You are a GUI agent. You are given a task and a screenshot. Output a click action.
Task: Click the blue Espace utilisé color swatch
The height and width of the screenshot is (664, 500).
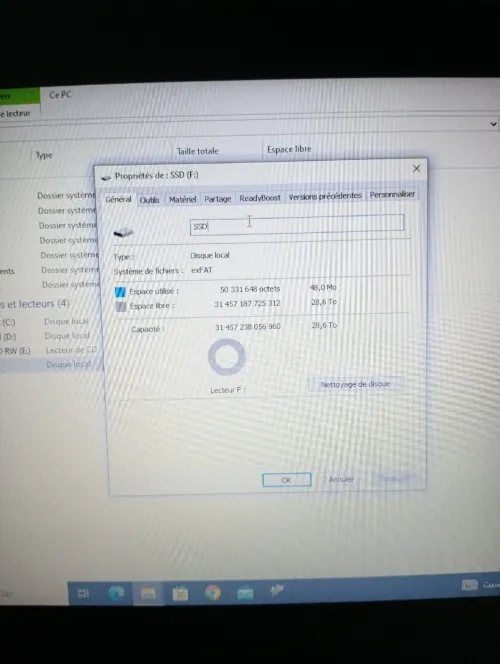click(x=120, y=292)
